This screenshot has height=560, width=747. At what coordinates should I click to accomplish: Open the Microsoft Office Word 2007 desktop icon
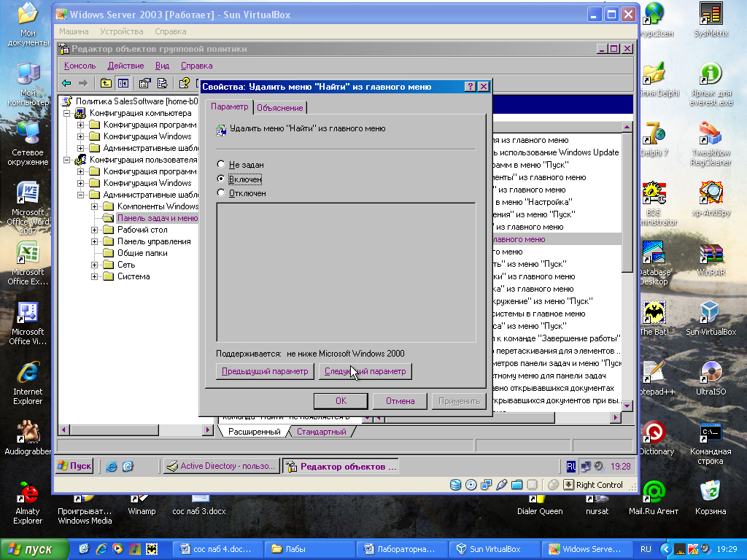click(28, 208)
